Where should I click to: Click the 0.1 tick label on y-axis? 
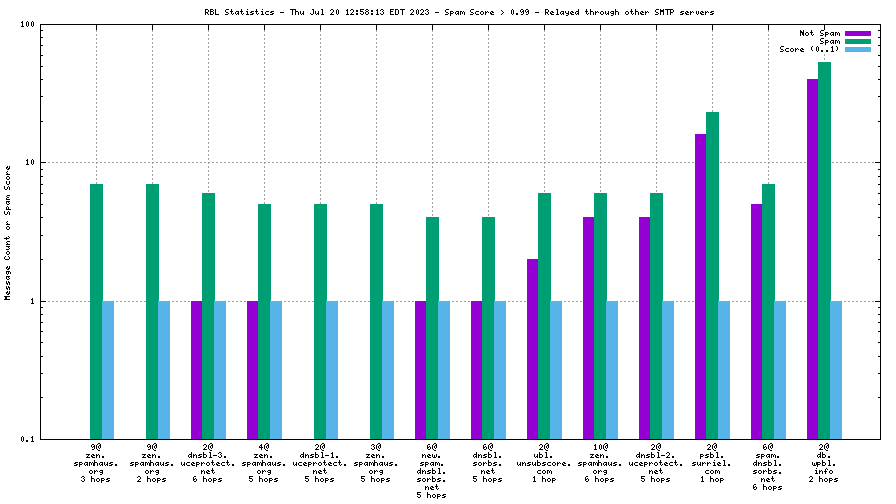coord(28,439)
